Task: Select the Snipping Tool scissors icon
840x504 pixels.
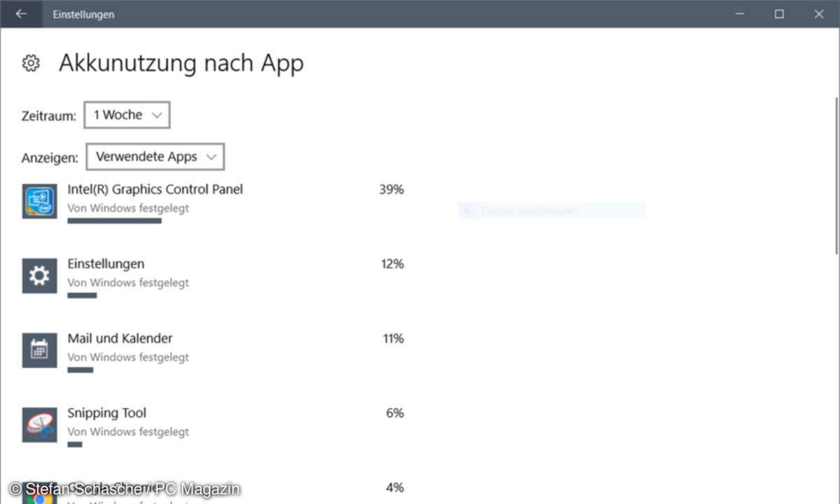Action: [x=39, y=425]
